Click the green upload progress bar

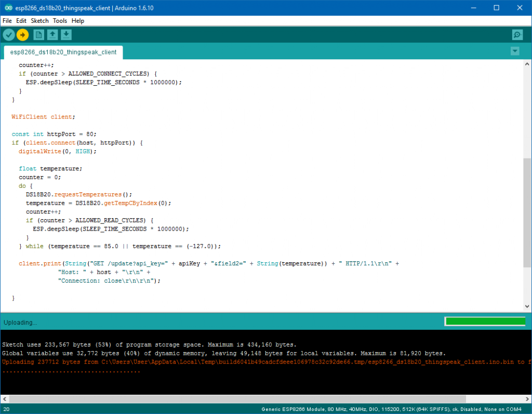click(485, 322)
